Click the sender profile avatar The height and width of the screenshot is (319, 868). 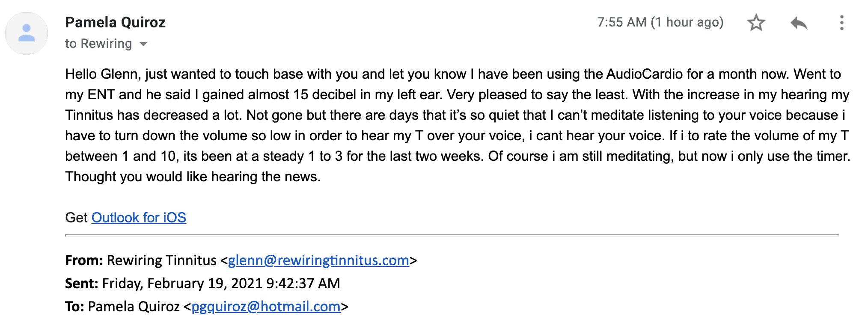27,33
